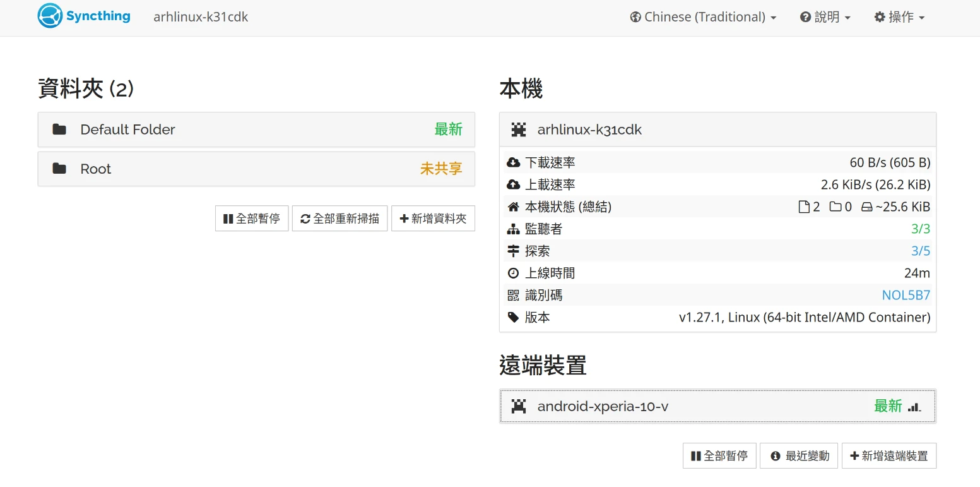Pause all remote devices with 全部暫停
The image size is (980, 487).
719,456
